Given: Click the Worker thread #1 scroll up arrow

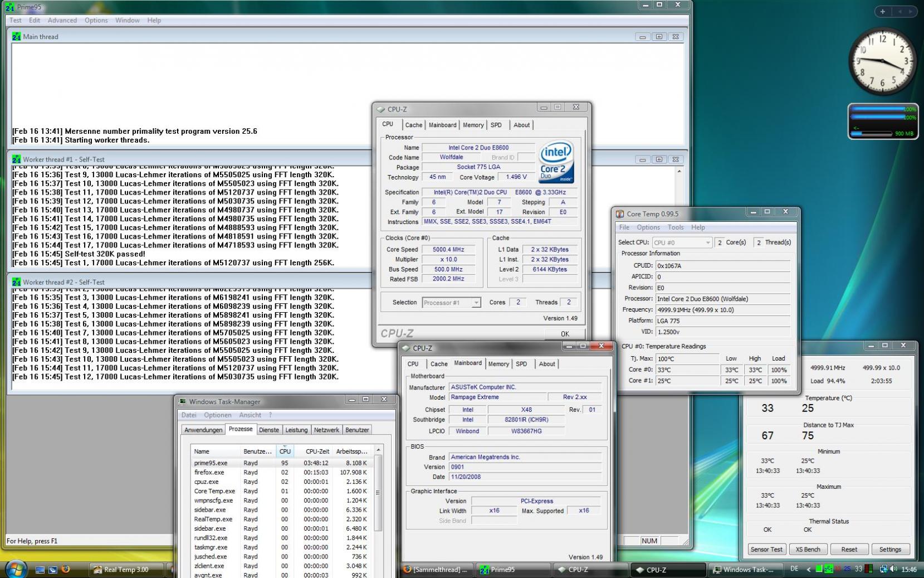Looking at the screenshot, I should click(x=679, y=171).
